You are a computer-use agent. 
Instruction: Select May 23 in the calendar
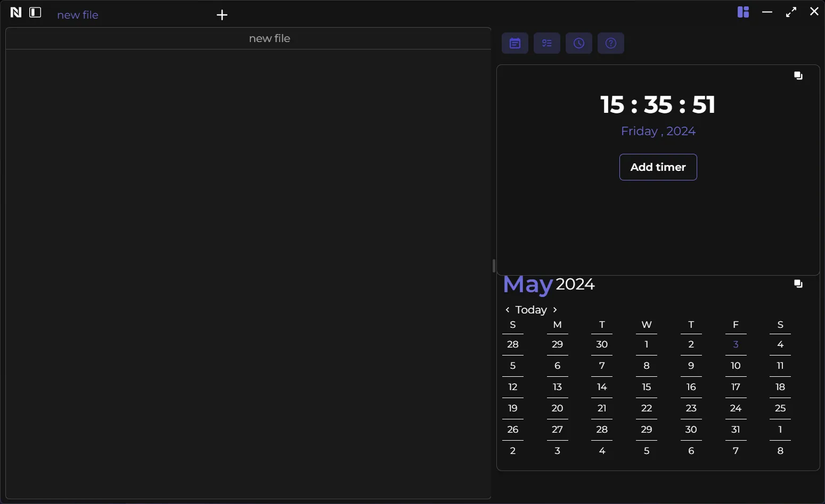point(691,408)
